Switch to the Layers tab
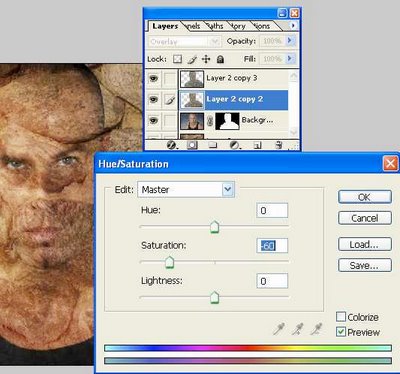400x374 pixels. 165,26
